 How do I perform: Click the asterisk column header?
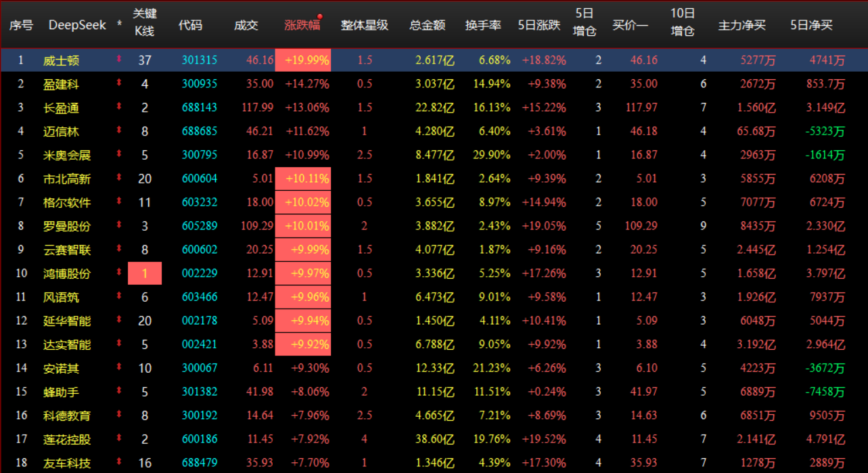coord(120,25)
